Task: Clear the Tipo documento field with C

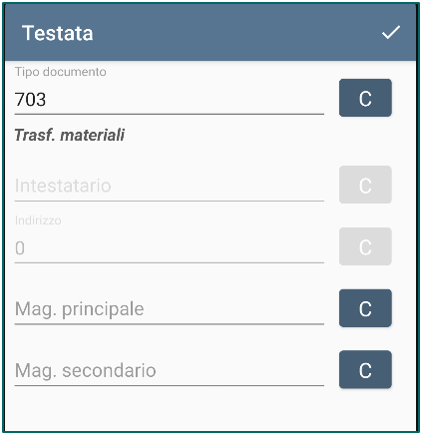Action: (x=365, y=98)
